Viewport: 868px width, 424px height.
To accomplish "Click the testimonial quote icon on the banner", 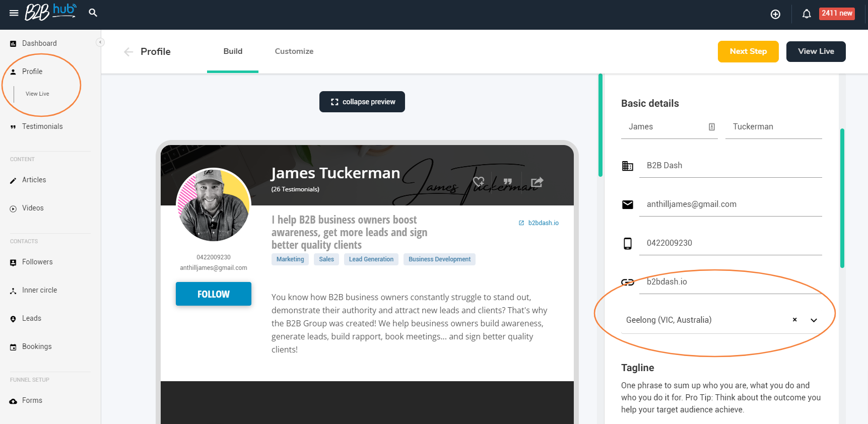I will pyautogui.click(x=507, y=182).
